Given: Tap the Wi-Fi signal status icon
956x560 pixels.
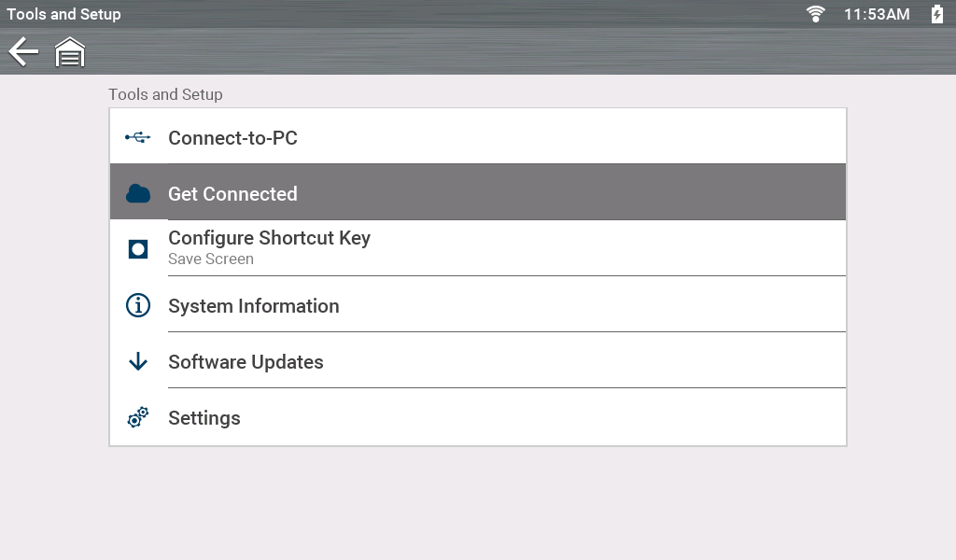Looking at the screenshot, I should pyautogui.click(x=816, y=14).
